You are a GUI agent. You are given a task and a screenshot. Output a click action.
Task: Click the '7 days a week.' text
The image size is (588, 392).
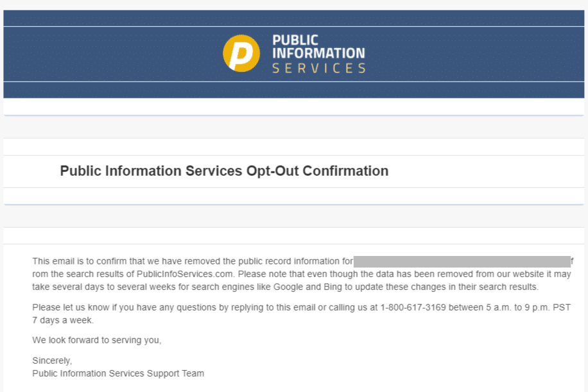click(63, 320)
